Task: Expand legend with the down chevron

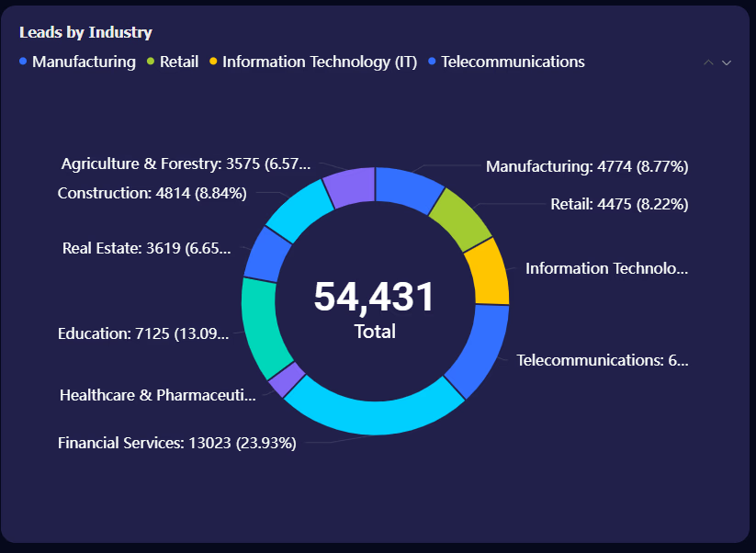Action: tap(726, 62)
